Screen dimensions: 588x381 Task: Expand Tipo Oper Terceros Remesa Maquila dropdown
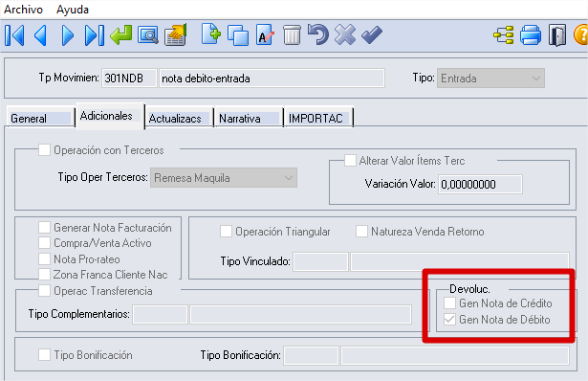(x=224, y=177)
